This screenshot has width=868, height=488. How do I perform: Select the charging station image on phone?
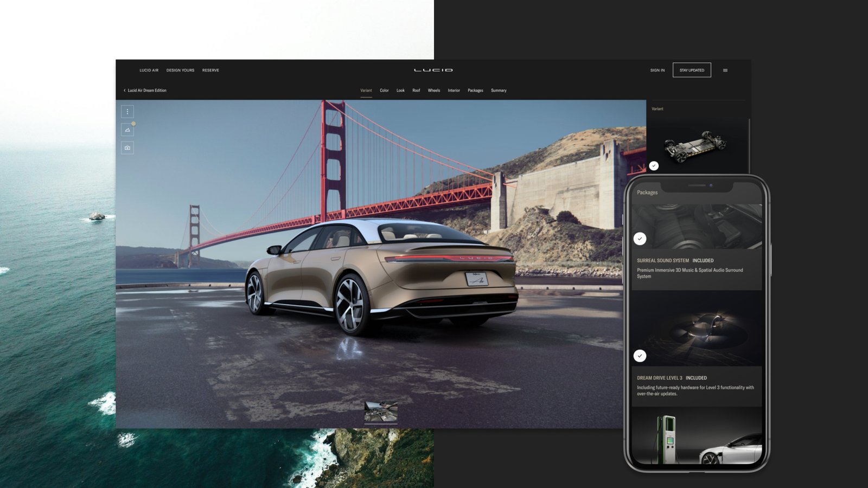[697, 436]
